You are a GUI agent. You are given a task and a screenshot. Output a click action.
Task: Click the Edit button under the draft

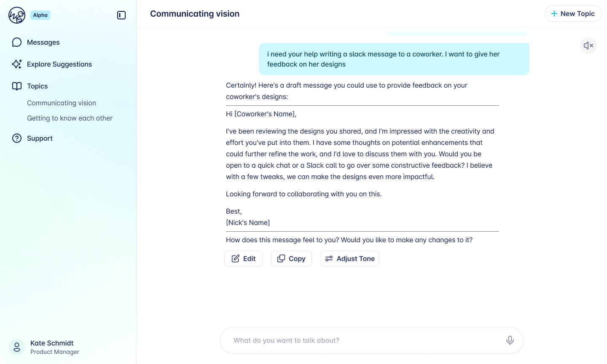pos(243,258)
